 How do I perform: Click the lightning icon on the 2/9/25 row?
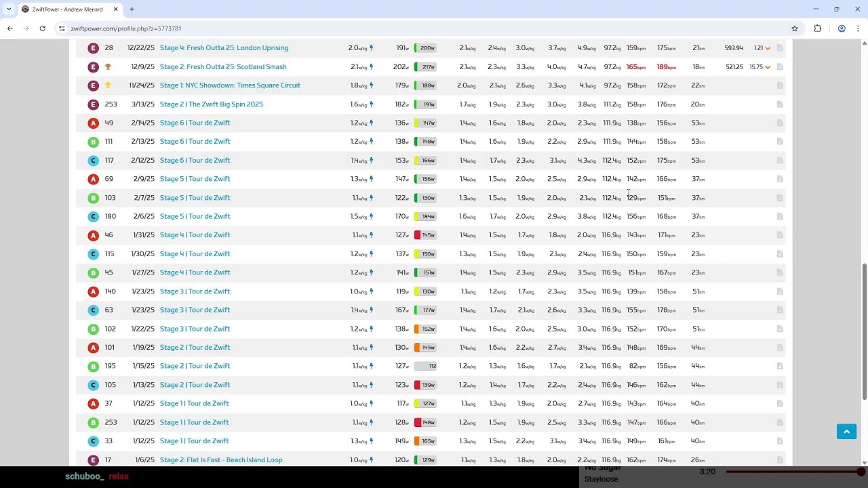click(x=372, y=179)
